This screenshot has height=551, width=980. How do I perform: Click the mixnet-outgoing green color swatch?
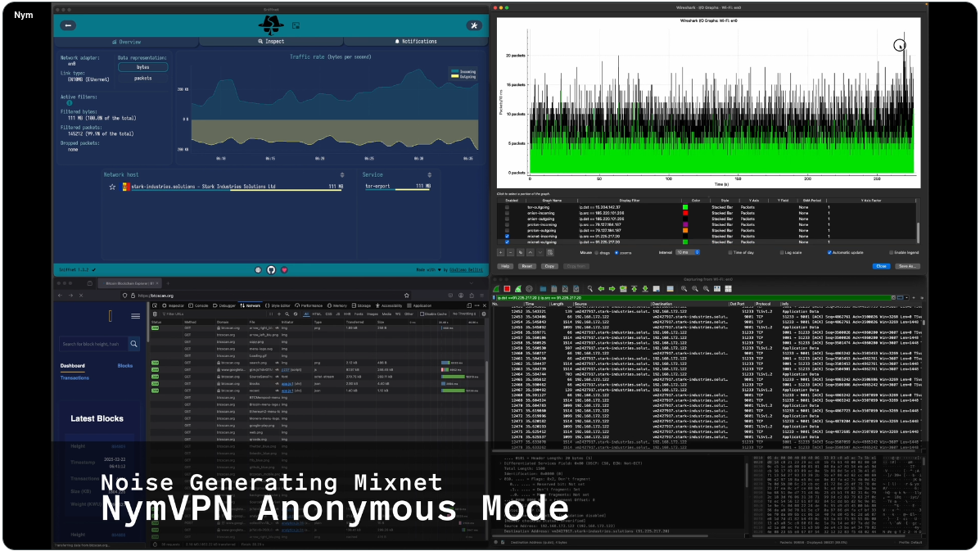click(x=684, y=242)
